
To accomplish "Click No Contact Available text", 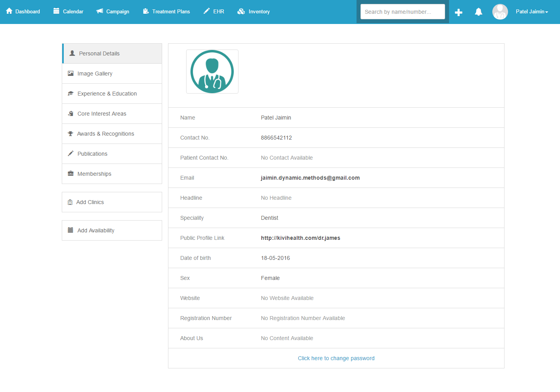I will pyautogui.click(x=287, y=158).
